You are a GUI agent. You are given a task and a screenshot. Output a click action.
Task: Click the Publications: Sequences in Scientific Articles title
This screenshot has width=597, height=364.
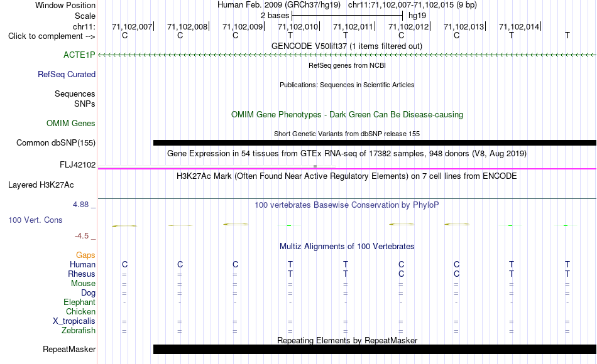click(x=347, y=85)
